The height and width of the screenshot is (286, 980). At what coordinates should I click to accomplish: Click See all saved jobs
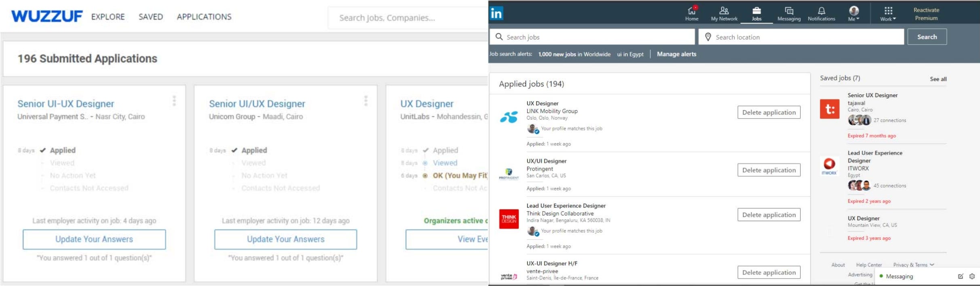click(938, 79)
